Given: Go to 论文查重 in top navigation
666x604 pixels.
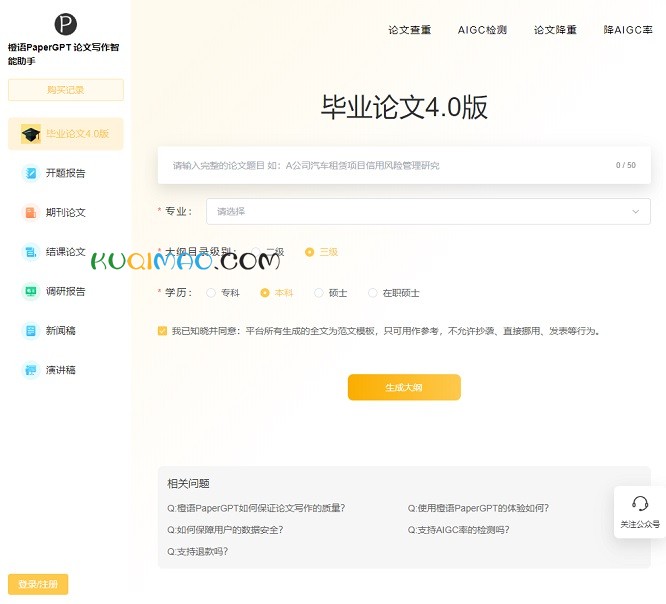Looking at the screenshot, I should tap(409, 30).
